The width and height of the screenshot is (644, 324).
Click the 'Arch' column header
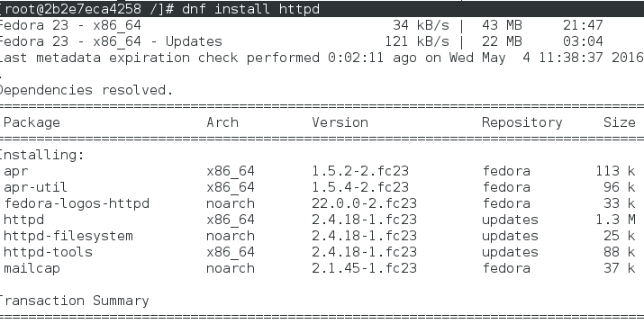click(x=222, y=122)
